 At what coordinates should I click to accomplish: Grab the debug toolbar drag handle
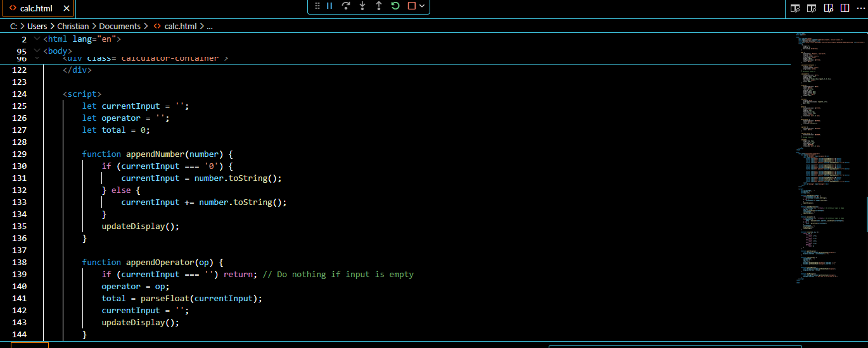317,6
